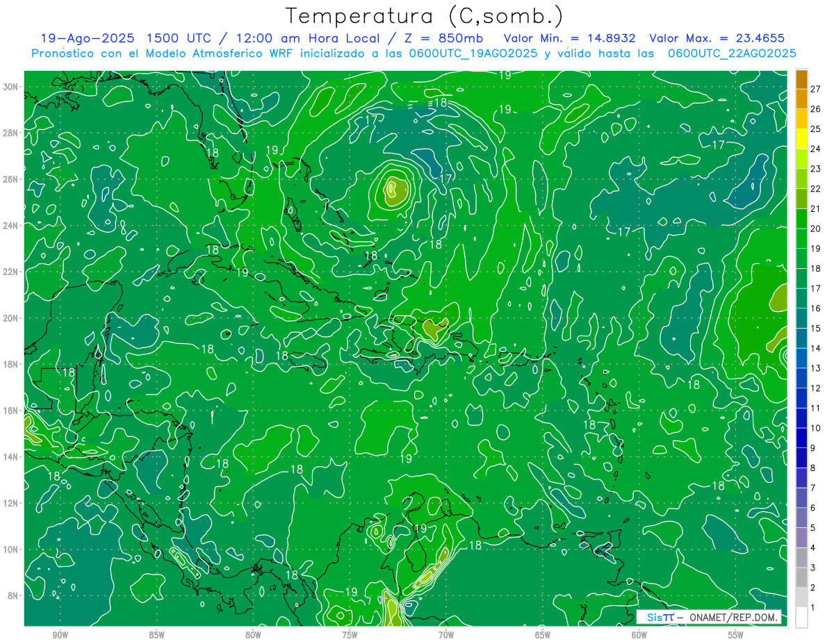The image size is (834, 644).
Task: Click legend scale value '27'
Action: (815, 89)
